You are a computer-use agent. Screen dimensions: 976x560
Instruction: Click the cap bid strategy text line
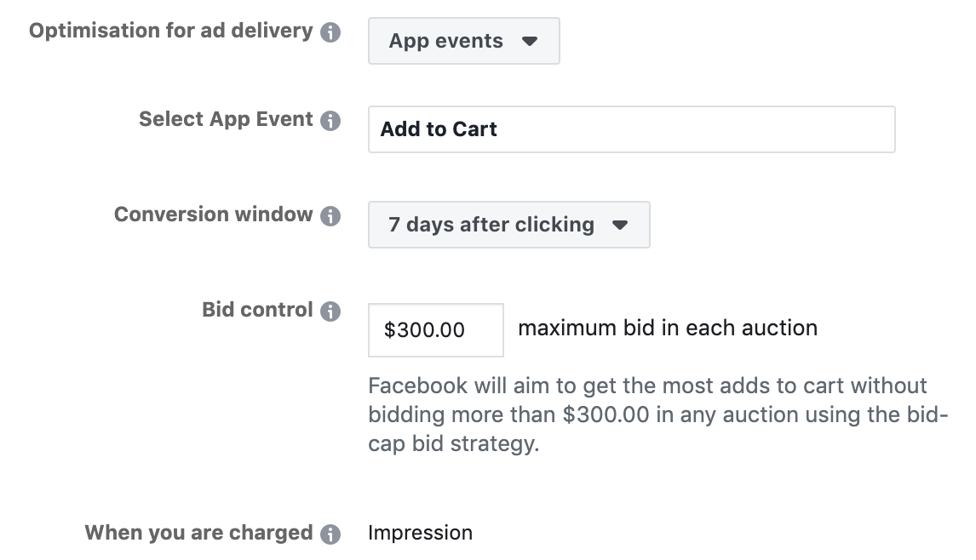point(453,445)
